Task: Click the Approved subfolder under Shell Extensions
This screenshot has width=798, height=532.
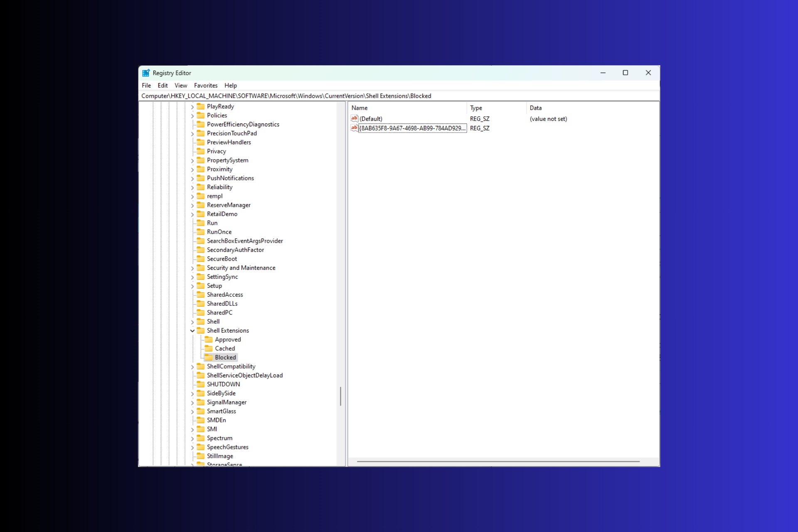Action: pos(227,339)
